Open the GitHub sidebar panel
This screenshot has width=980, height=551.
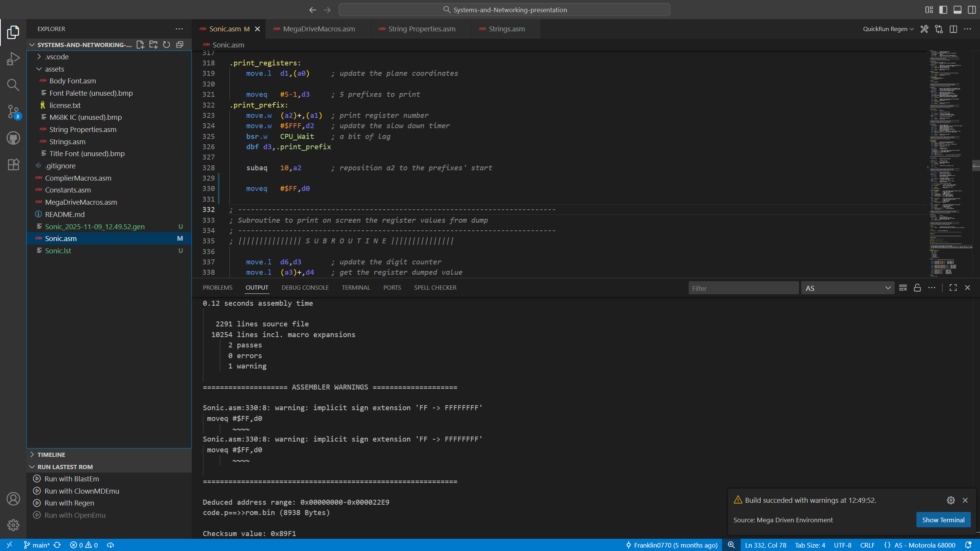click(x=13, y=138)
